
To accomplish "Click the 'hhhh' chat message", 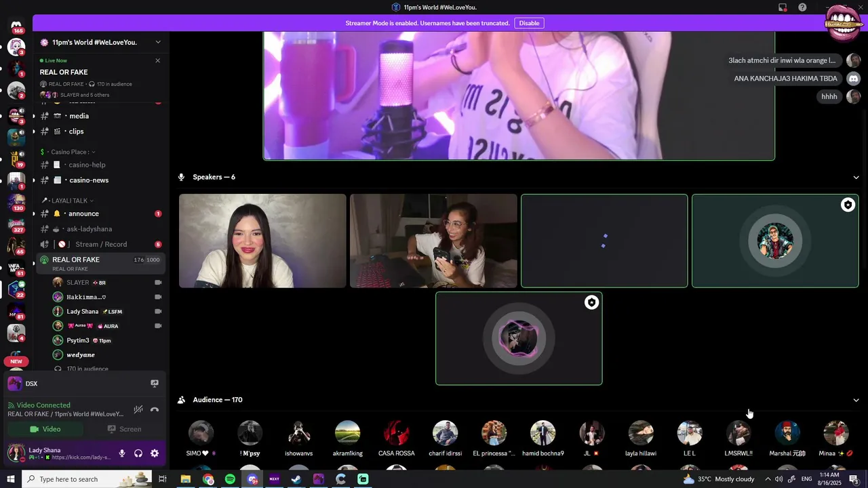I will click(x=829, y=97).
